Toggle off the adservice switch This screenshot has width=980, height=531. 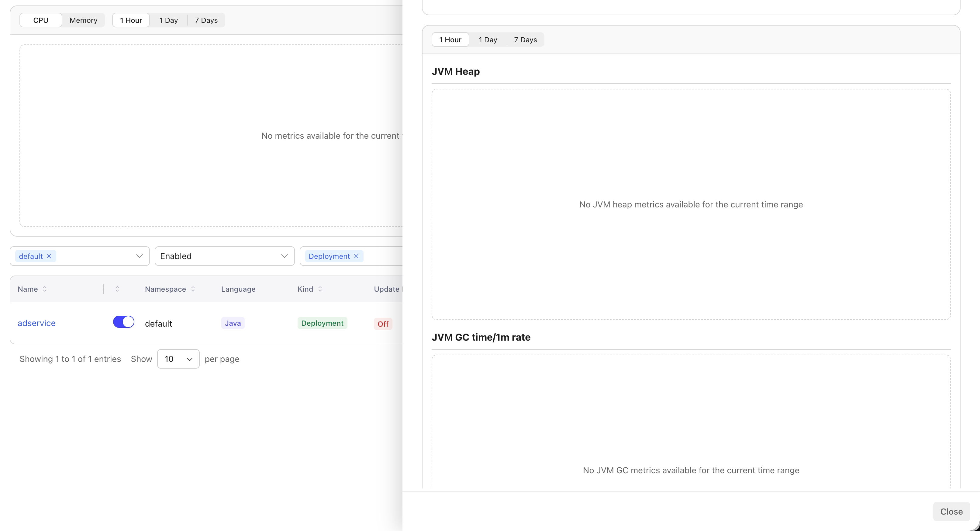(x=123, y=322)
